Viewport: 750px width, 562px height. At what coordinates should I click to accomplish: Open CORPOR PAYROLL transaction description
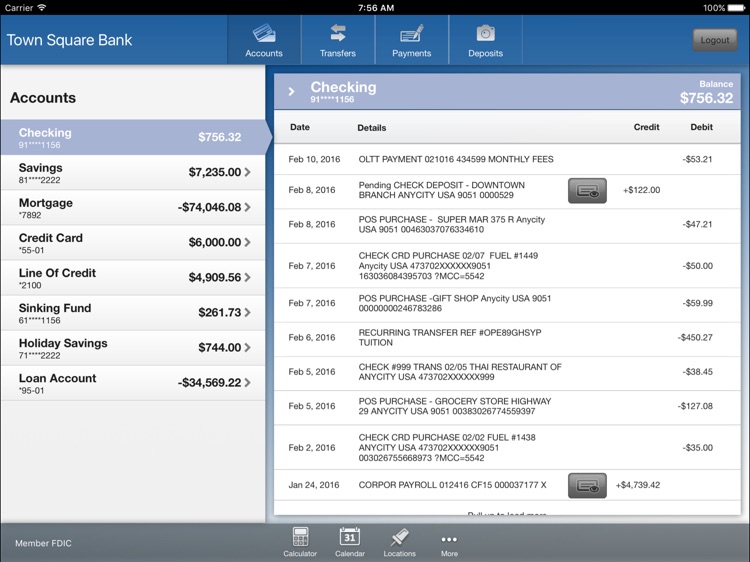point(452,485)
